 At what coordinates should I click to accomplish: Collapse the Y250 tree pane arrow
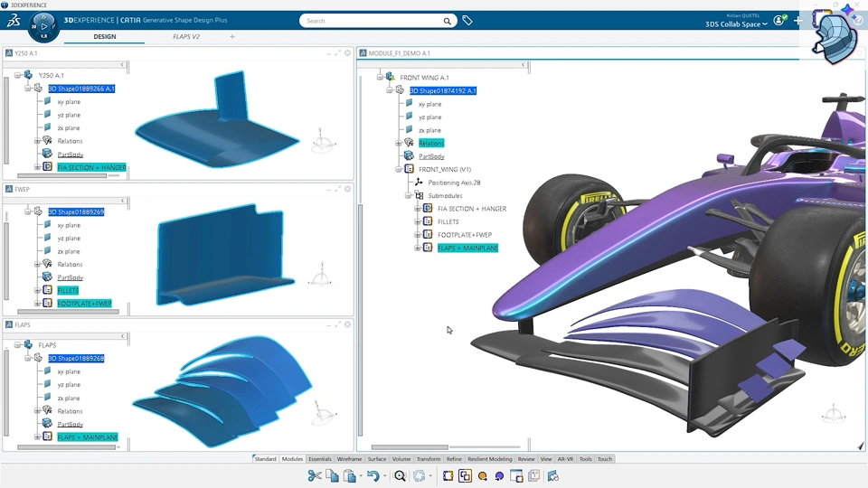pyautogui.click(x=122, y=65)
